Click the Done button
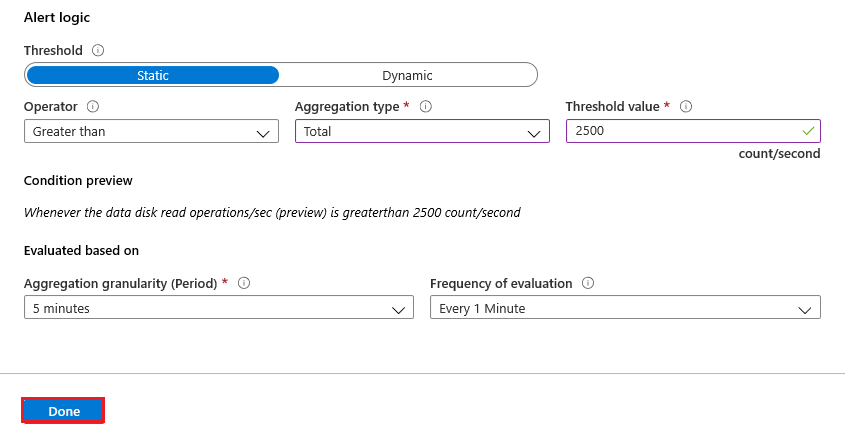Image resolution: width=845 pixels, height=438 pixels. [63, 411]
